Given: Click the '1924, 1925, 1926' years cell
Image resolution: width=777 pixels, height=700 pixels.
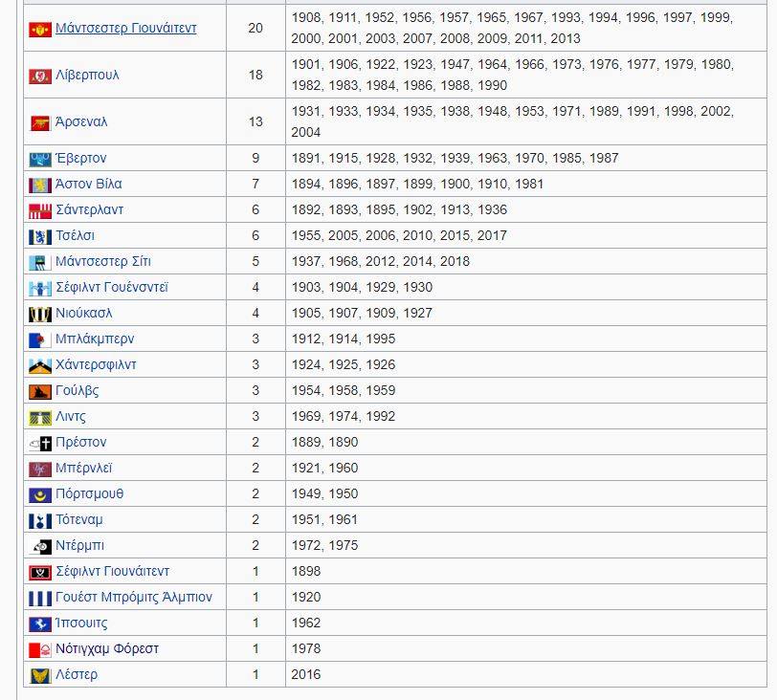Looking at the screenshot, I should point(526,364).
